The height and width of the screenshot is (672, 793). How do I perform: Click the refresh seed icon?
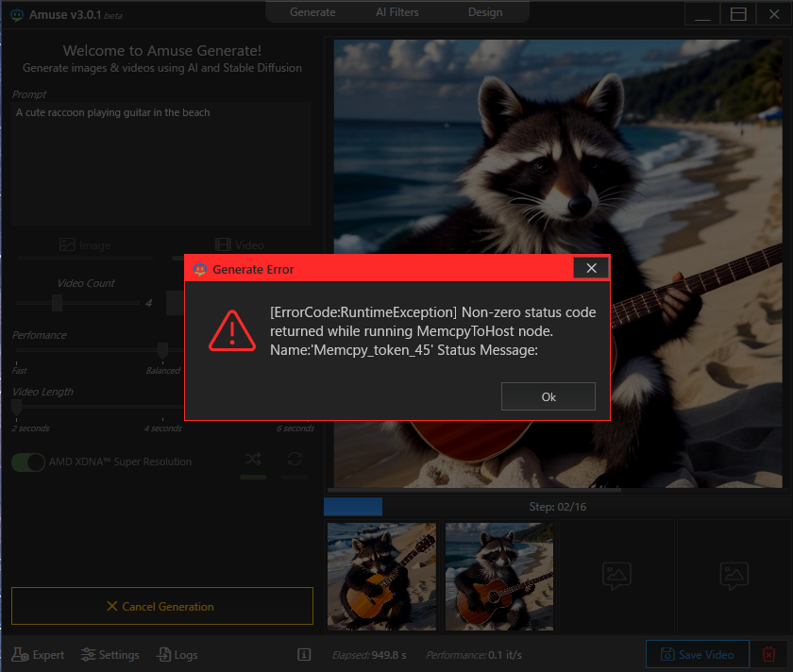tap(295, 460)
